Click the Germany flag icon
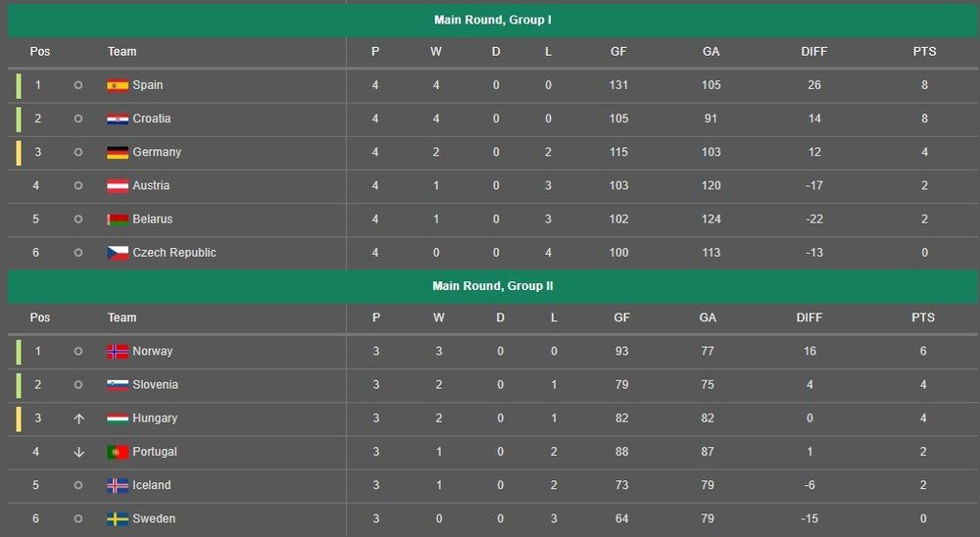The image size is (980, 537). pos(118,153)
